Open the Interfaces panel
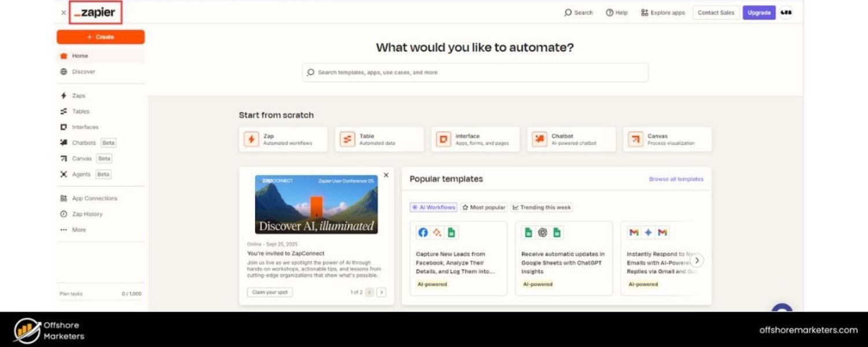The width and height of the screenshot is (868, 347). pos(86,127)
